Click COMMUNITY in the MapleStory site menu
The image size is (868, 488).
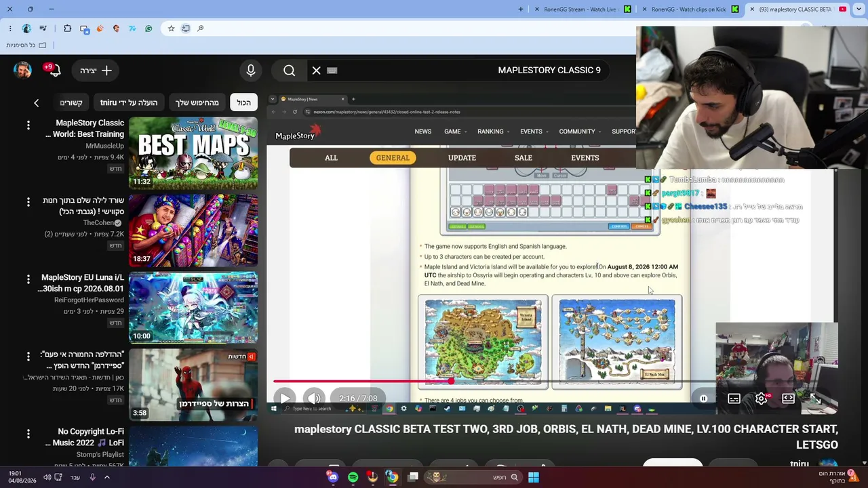(577, 131)
